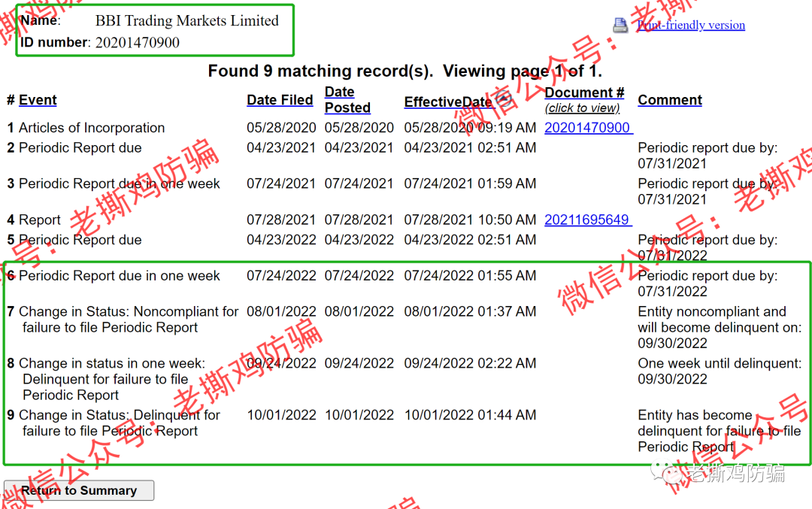Click comment 'One week until delinquent: 09/30/2022'
Viewport: 812px width, 509px height.
click(720, 371)
